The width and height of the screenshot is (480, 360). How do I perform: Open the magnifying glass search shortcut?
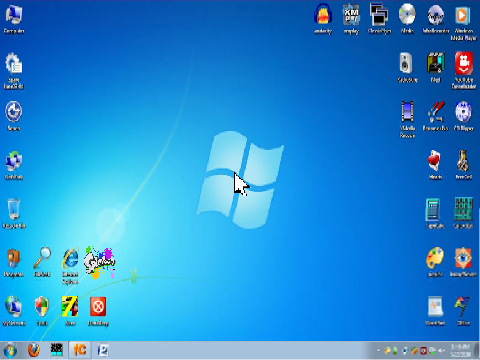[x=42, y=262]
